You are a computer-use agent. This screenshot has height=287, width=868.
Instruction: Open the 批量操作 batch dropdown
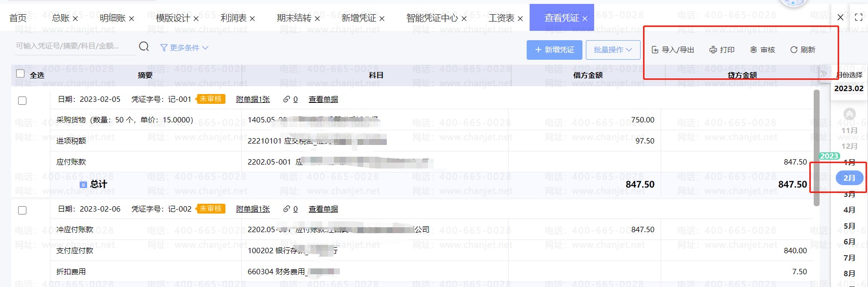coord(613,50)
